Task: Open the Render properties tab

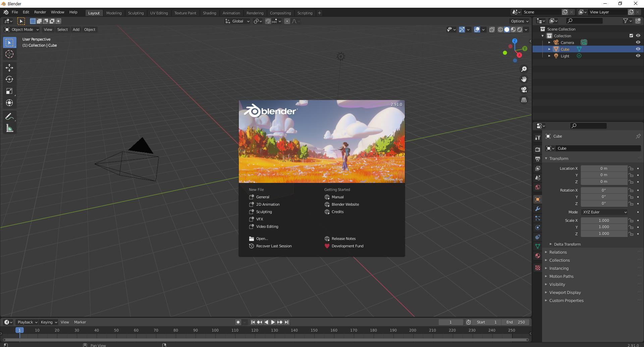Action: (538, 149)
